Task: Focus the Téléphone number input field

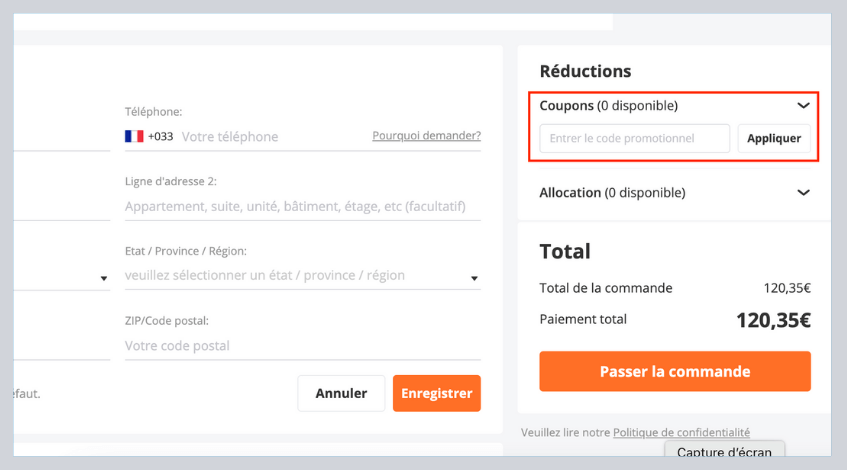Action: [270, 136]
